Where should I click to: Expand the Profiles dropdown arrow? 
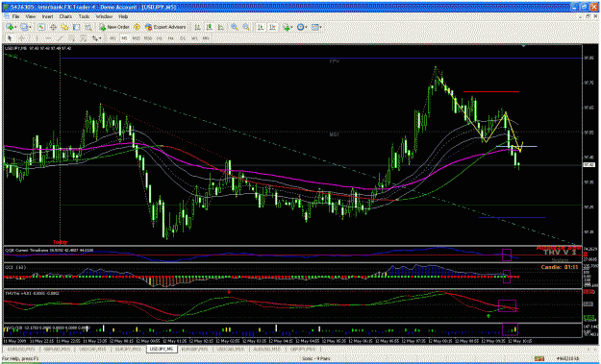tap(30, 27)
